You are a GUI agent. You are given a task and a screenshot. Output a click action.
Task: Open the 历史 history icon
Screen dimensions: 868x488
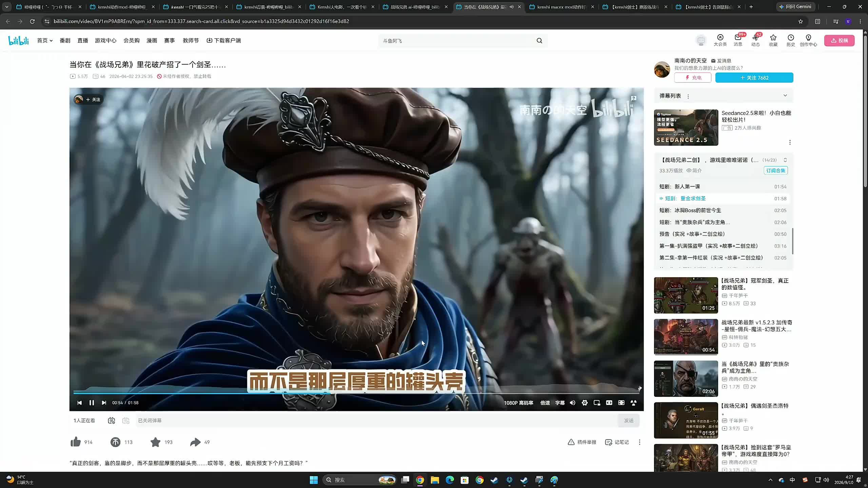pos(791,40)
